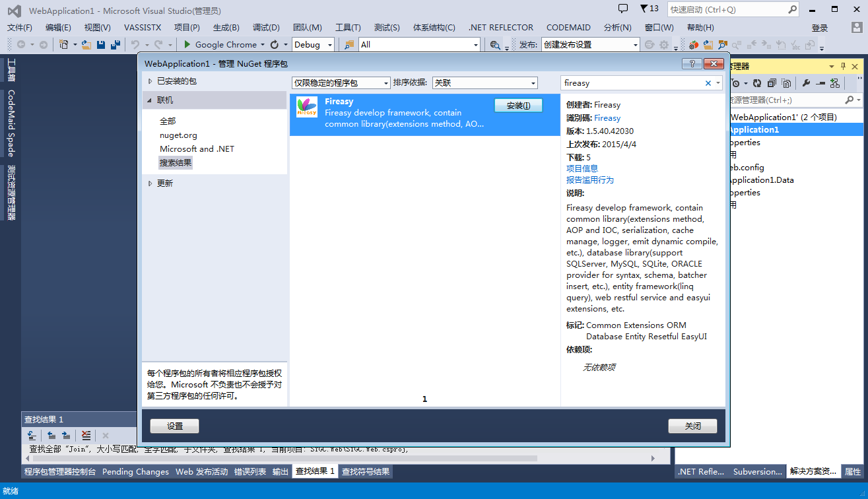Click the Fireasy author alias link
This screenshot has height=499, width=868.
click(x=607, y=118)
